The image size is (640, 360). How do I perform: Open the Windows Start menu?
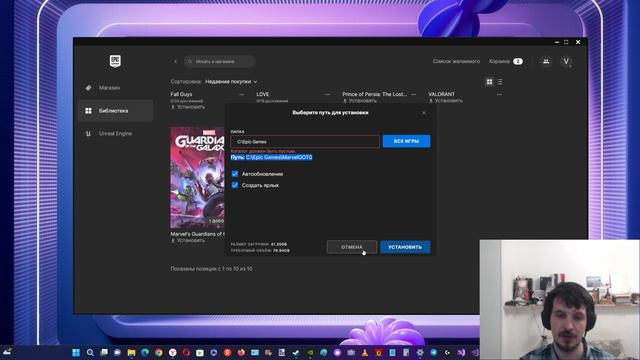[x=76, y=352]
